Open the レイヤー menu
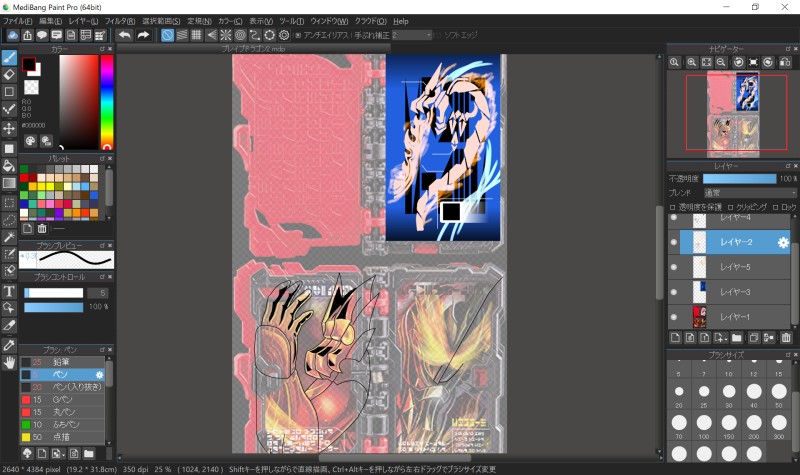 [x=84, y=21]
